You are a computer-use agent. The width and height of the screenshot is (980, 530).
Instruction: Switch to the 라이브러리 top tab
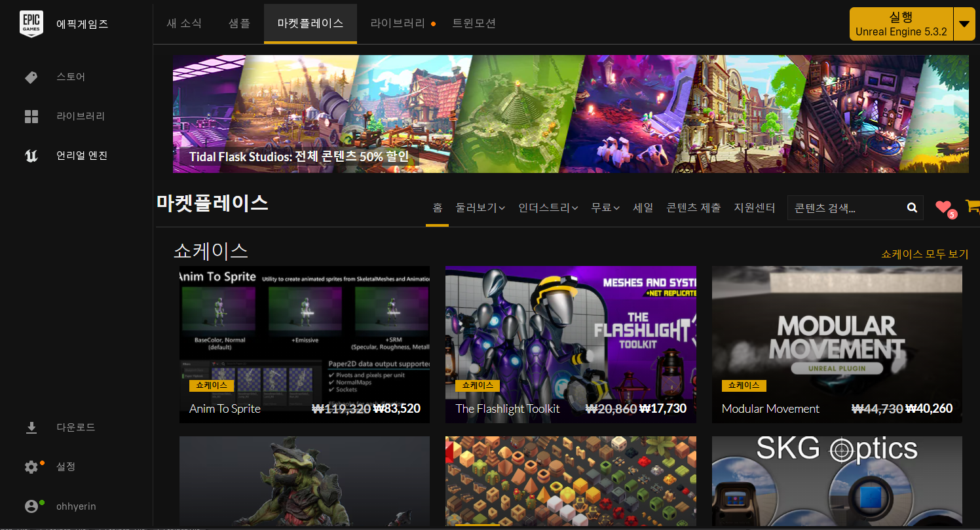pos(397,24)
